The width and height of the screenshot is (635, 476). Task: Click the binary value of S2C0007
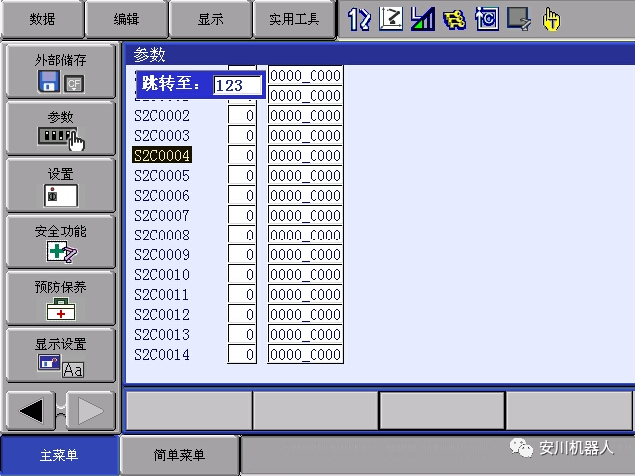[305, 215]
